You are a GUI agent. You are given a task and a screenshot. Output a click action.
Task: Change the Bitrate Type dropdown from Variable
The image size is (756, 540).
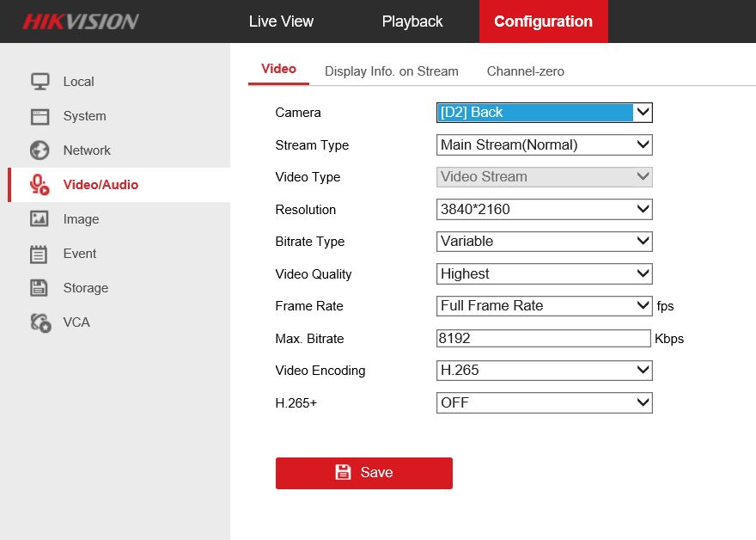point(544,242)
